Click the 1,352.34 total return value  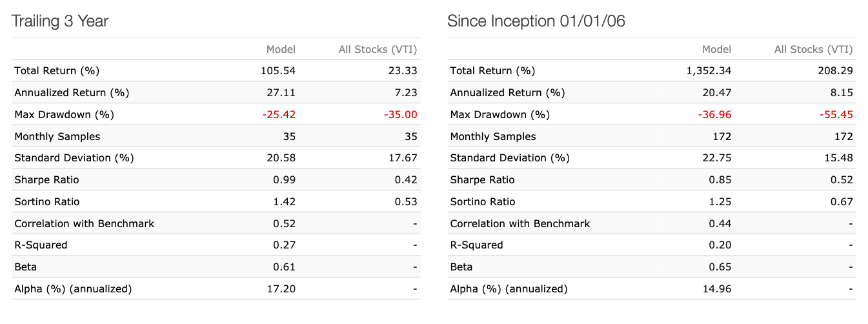pos(709,71)
